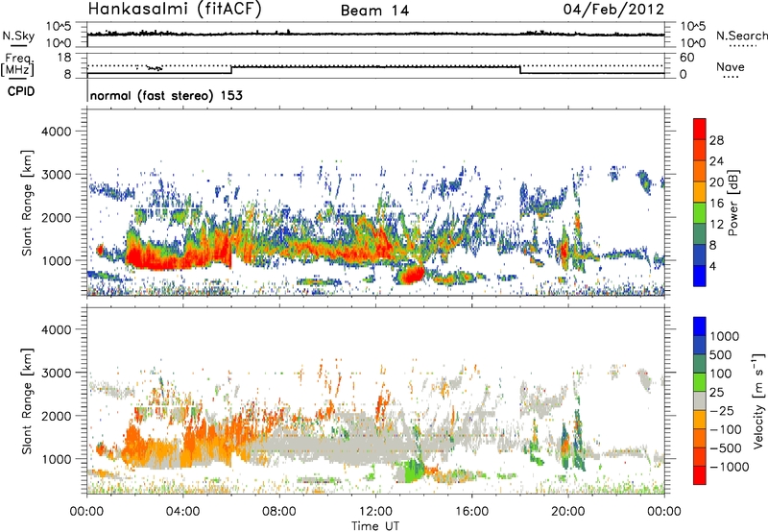Click power colorbar tick label '4'
Screen dimensions: 768x532
(x=712, y=266)
